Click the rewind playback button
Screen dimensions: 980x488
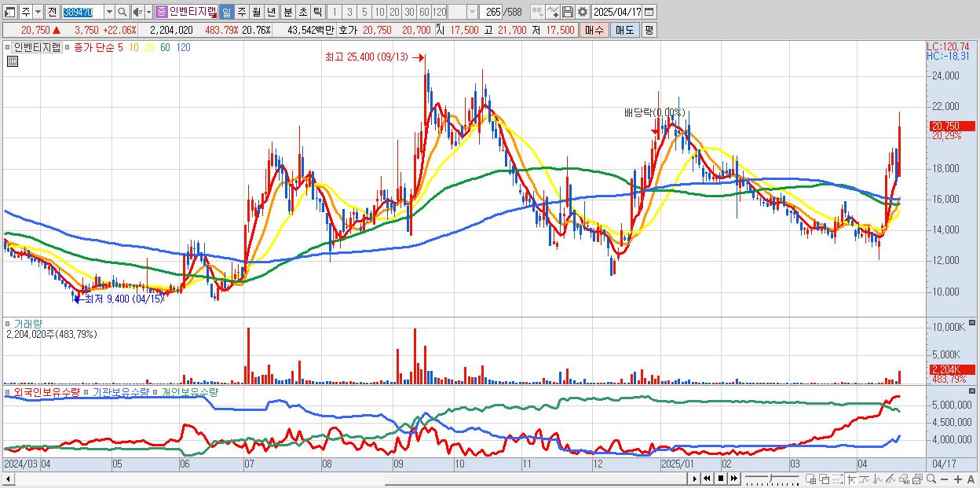707,479
